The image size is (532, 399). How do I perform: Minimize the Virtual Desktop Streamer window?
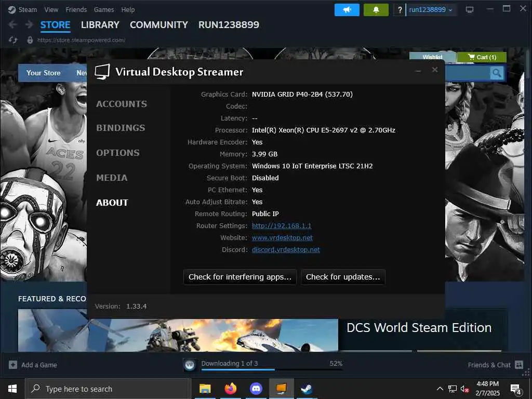418,71
